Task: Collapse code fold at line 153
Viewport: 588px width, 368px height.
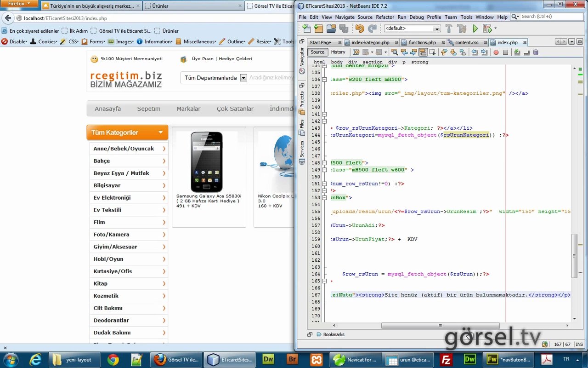Action: point(324,198)
